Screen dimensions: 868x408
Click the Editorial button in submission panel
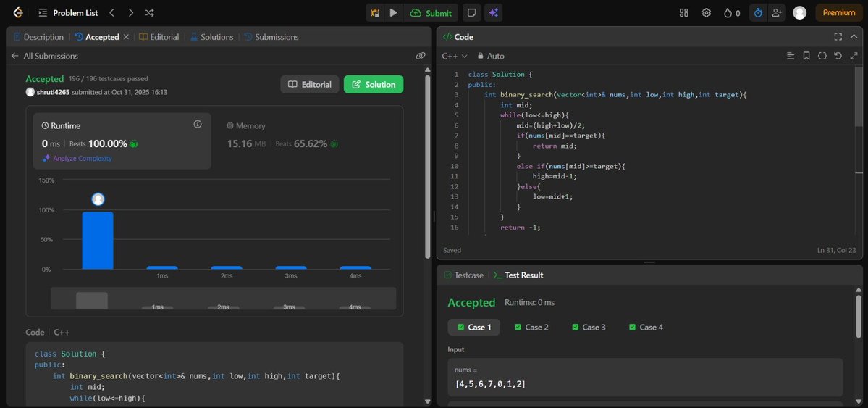coord(309,84)
